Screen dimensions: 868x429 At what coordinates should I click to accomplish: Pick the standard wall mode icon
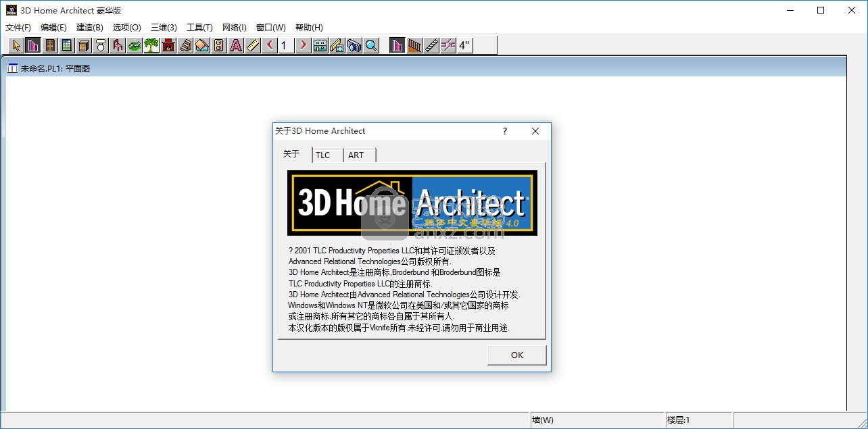[397, 45]
